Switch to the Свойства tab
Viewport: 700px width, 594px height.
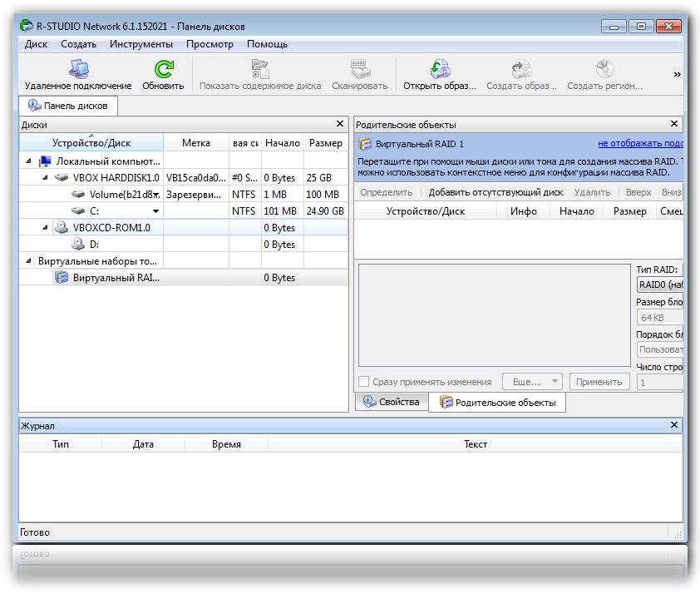(x=391, y=403)
